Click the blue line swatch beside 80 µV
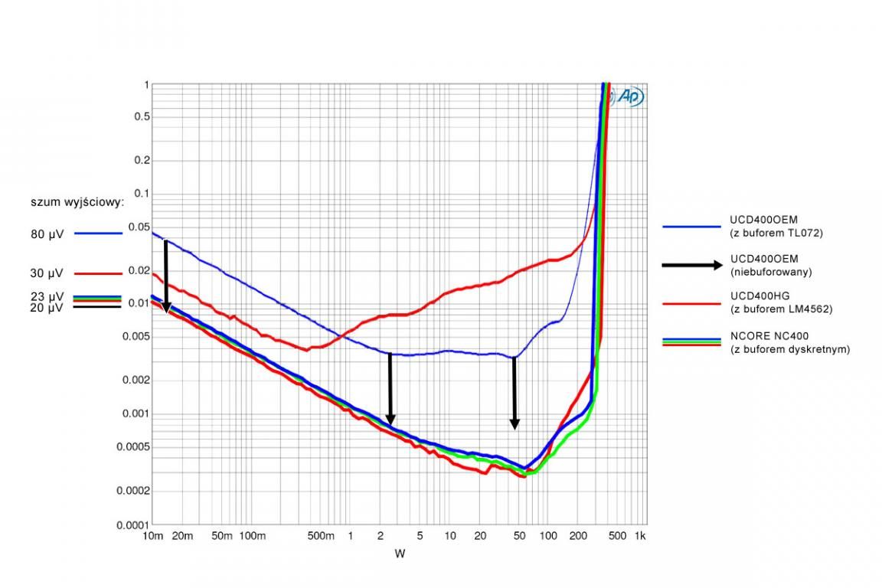 [x=98, y=233]
